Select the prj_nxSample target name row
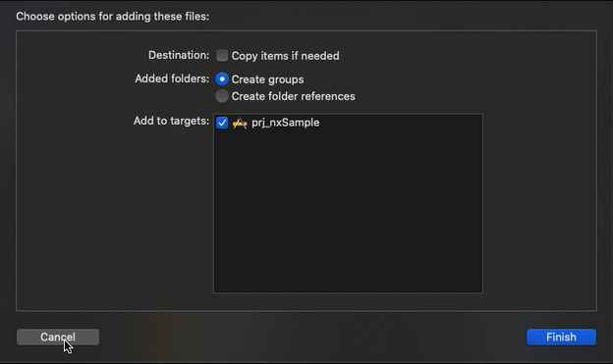The image size is (613, 364). click(348, 123)
